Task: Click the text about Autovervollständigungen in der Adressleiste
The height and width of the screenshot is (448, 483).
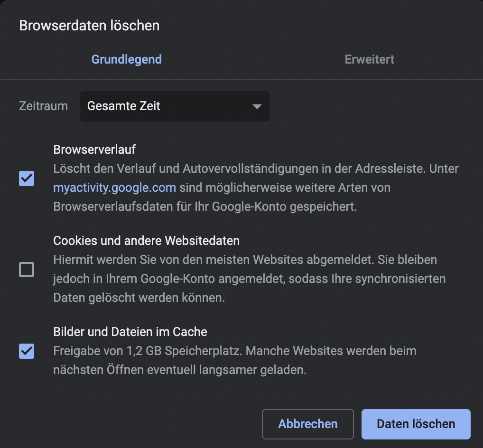Action: [255, 168]
